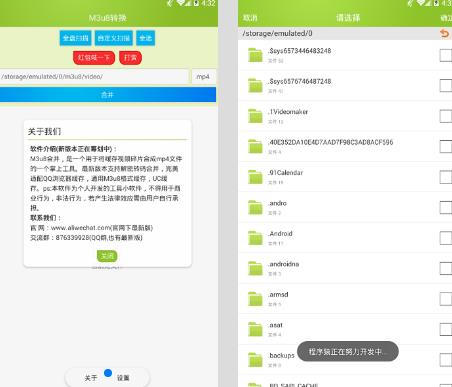Viewport: 452px width, 387px height.
Task: Tap the blue 全选 select-all button
Action: click(145, 38)
